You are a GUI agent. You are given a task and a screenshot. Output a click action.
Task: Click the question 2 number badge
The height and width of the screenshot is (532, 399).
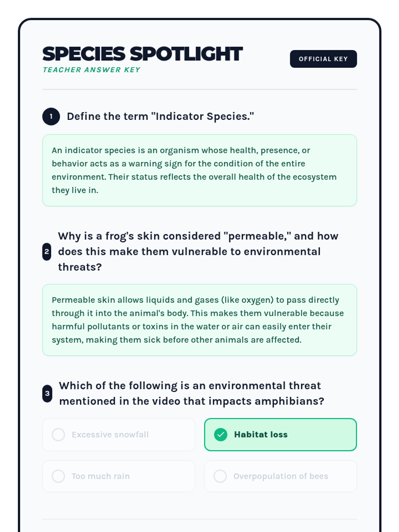[47, 252]
